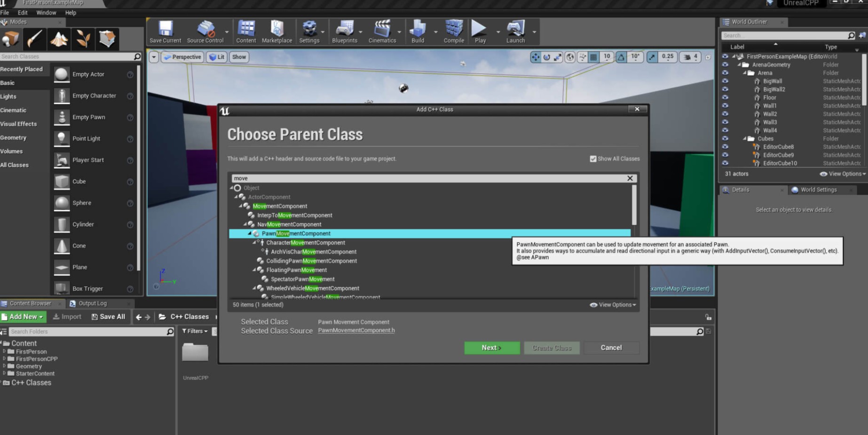This screenshot has height=435, width=868.
Task: Toggle visibility of the Floor actor
Action: [725, 98]
